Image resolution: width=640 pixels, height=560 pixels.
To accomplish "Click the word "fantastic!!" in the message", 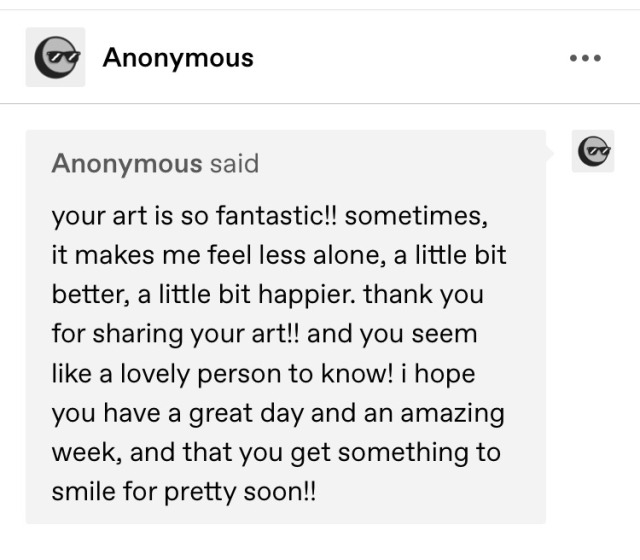I will 277,215.
